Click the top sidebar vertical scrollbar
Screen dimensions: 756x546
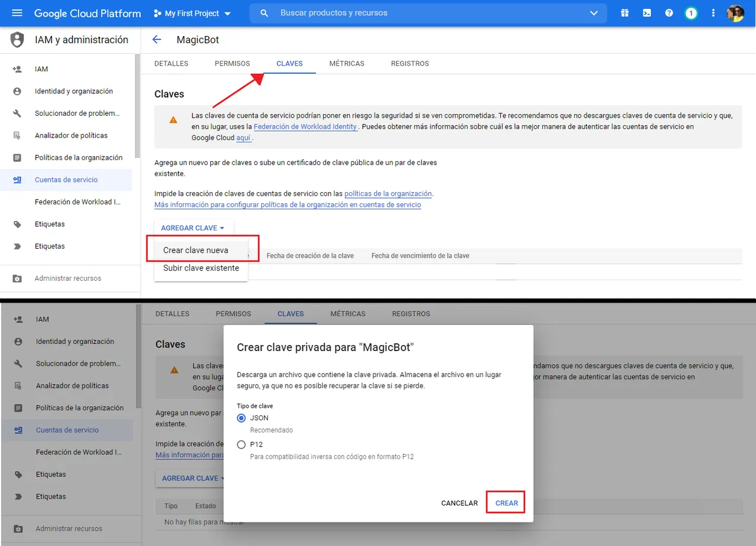coord(138,106)
